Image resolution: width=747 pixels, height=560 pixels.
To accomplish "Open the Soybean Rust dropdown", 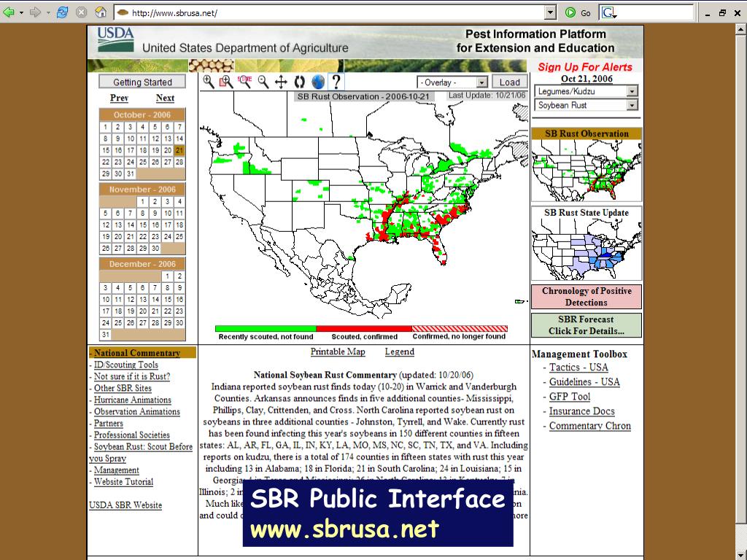I will (586, 105).
